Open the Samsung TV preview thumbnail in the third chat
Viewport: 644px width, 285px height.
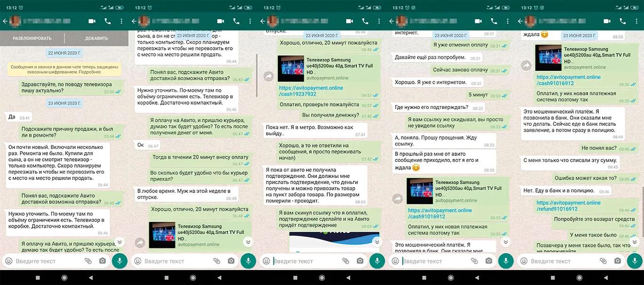291,69
